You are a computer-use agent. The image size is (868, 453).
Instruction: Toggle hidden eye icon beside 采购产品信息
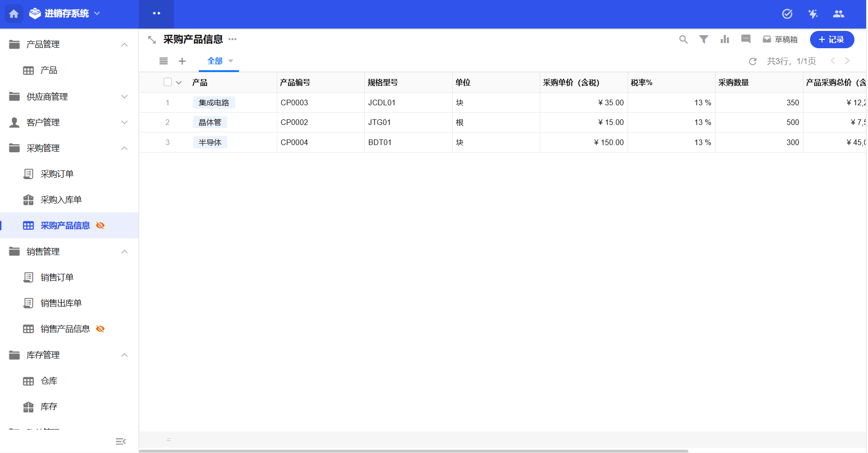tap(100, 226)
